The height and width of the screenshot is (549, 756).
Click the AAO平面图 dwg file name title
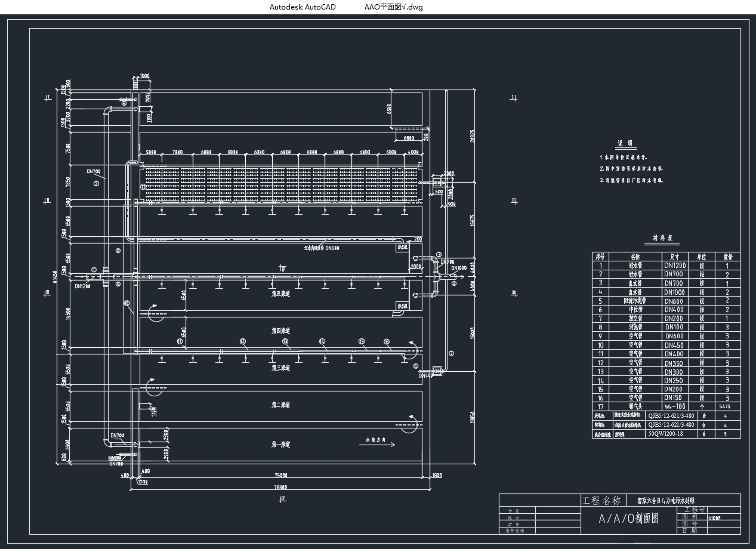tap(393, 7)
